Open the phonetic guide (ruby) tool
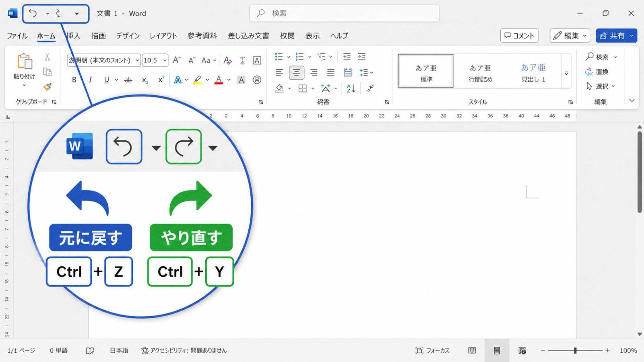The height and width of the screenshot is (362, 644). 242,60
